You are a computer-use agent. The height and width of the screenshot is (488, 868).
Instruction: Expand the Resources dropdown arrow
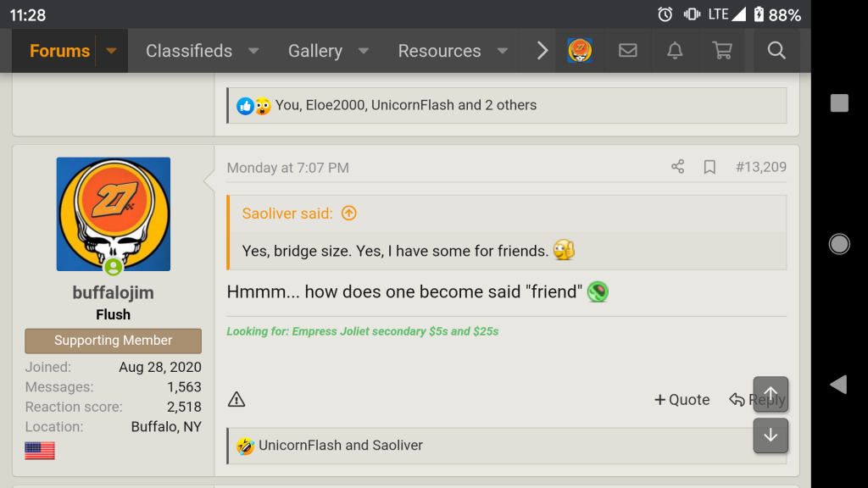[503, 51]
